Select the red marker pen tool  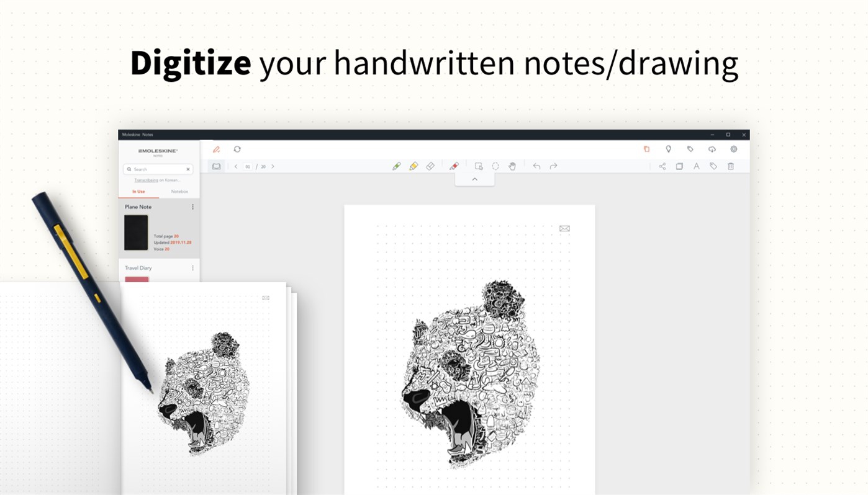click(x=454, y=166)
